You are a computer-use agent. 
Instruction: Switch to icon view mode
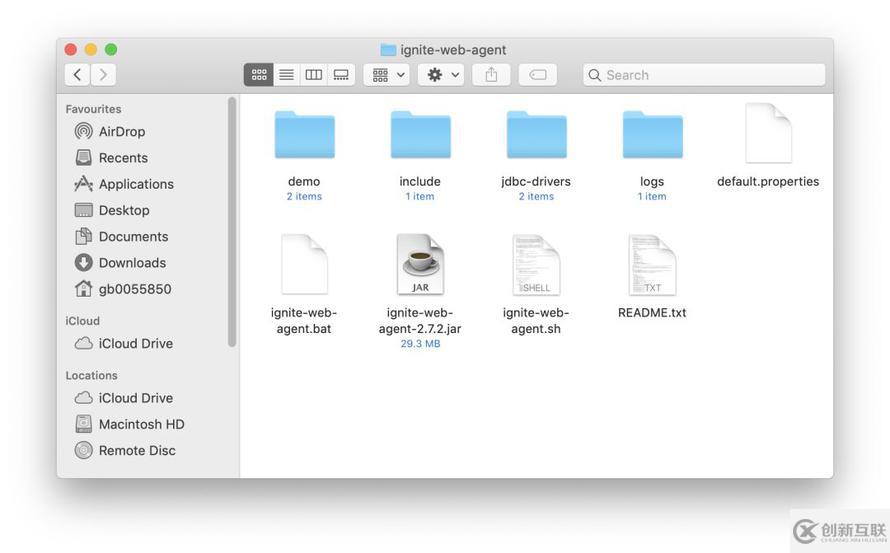[259, 75]
